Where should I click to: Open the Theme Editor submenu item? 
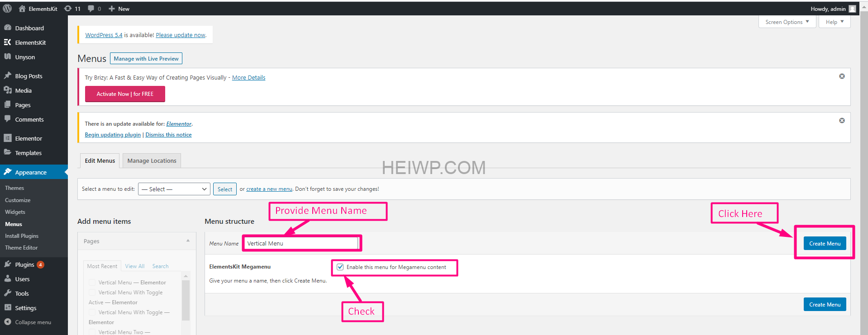coord(21,247)
